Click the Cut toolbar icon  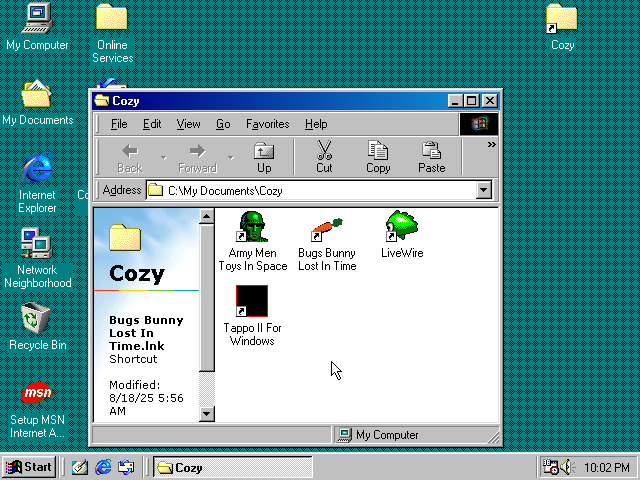point(324,157)
